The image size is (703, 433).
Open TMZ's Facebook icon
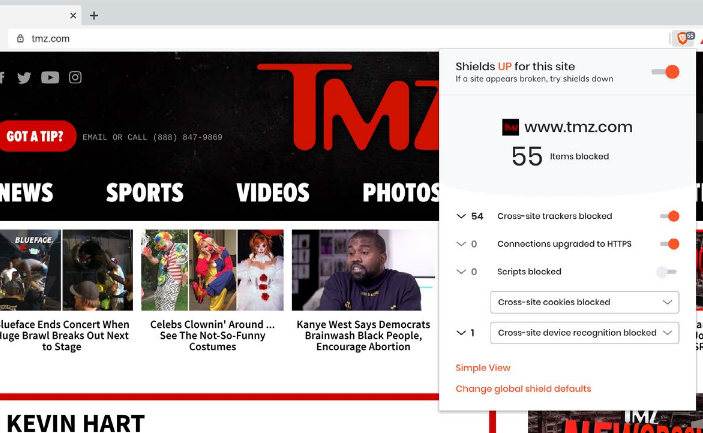tap(2, 78)
